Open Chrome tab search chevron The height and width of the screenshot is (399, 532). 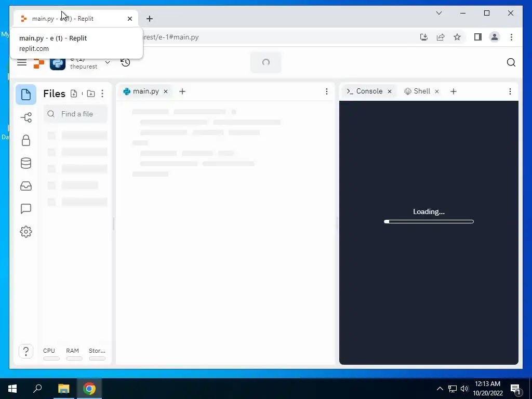[x=438, y=13]
